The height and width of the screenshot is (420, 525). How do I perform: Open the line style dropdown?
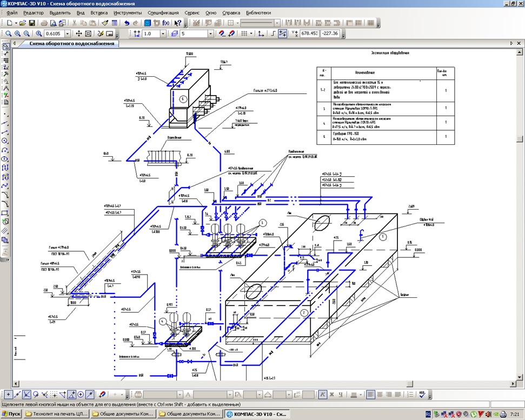pos(277,23)
